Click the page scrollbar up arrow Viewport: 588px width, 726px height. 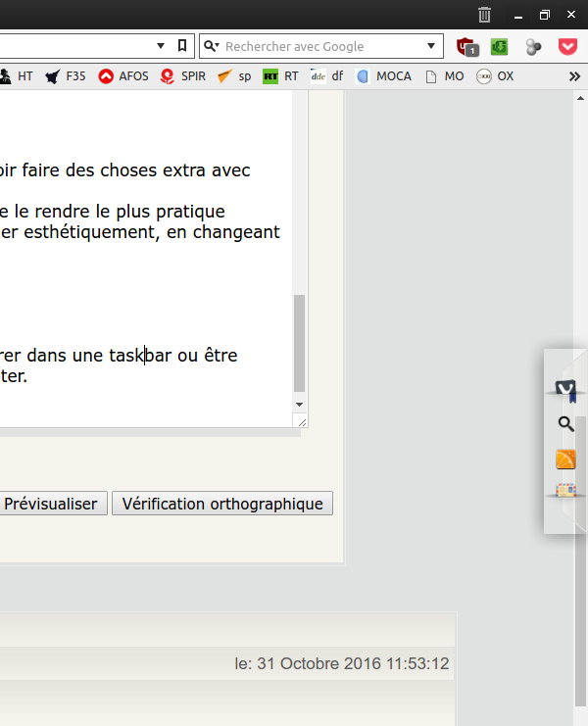[x=580, y=98]
